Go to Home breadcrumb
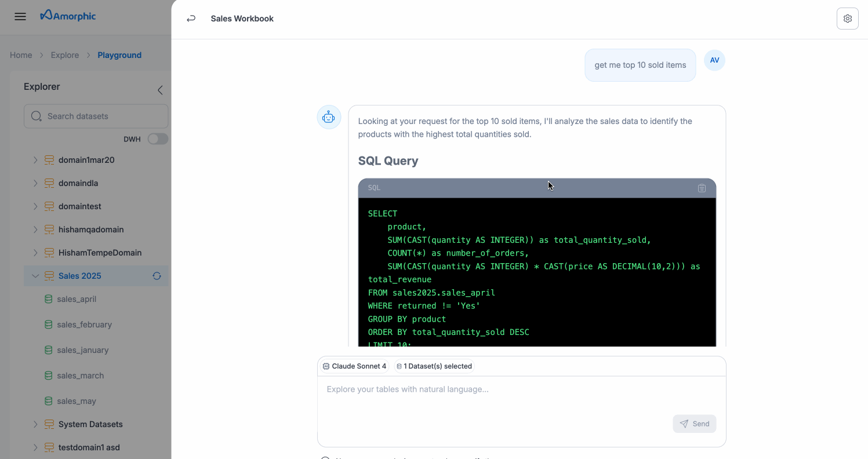Screen dimensions: 868x459 pyautogui.click(x=21, y=55)
